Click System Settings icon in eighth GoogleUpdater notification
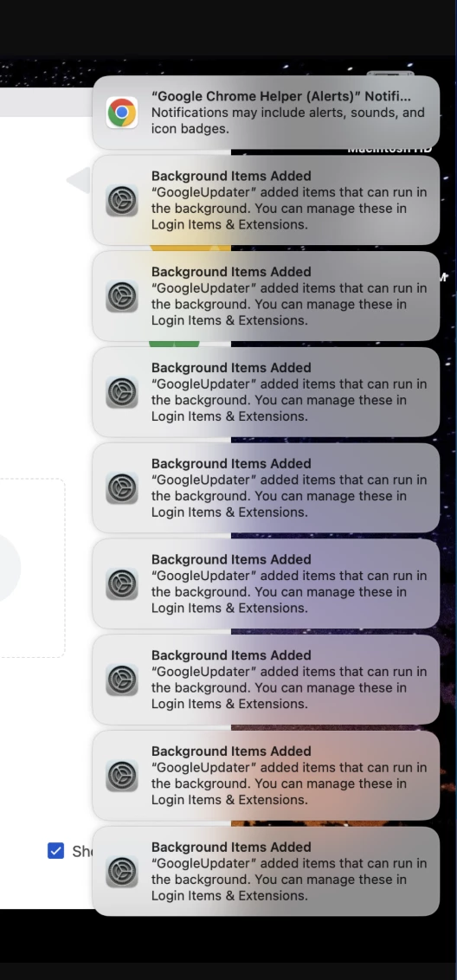 [122, 871]
